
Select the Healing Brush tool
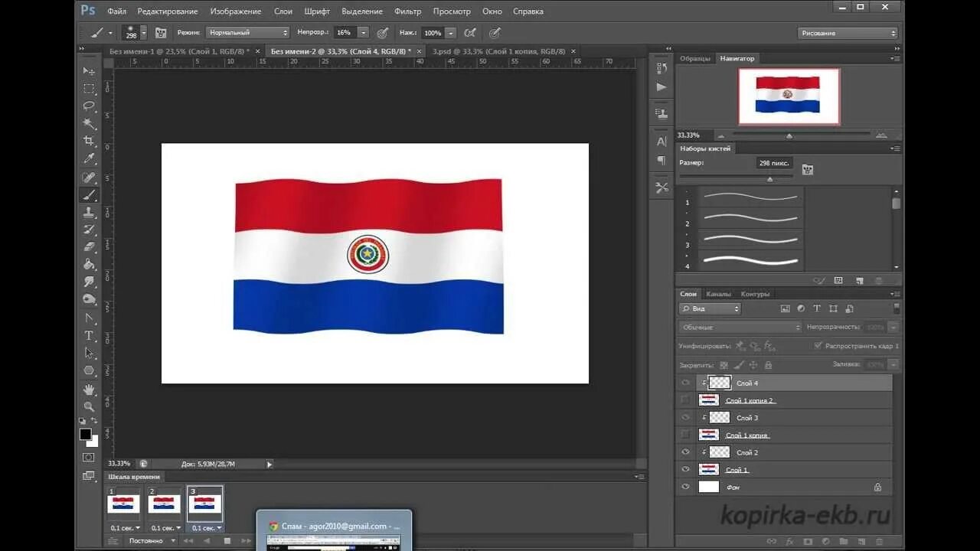pos(89,177)
